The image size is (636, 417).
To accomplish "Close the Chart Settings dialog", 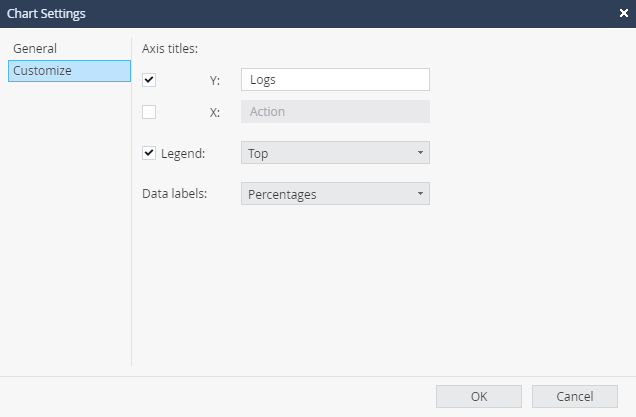I will [624, 13].
